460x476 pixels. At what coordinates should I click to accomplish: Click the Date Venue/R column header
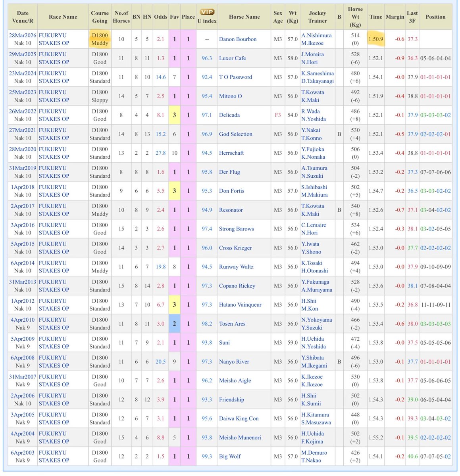point(23,17)
